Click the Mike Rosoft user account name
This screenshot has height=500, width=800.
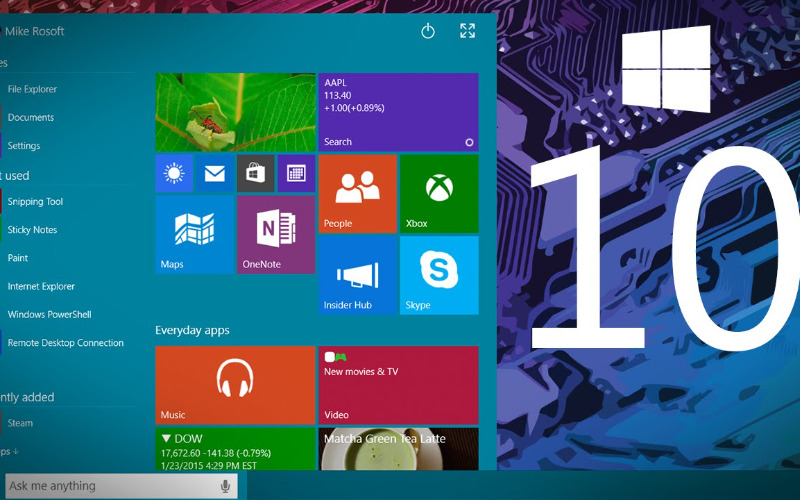pyautogui.click(x=34, y=31)
